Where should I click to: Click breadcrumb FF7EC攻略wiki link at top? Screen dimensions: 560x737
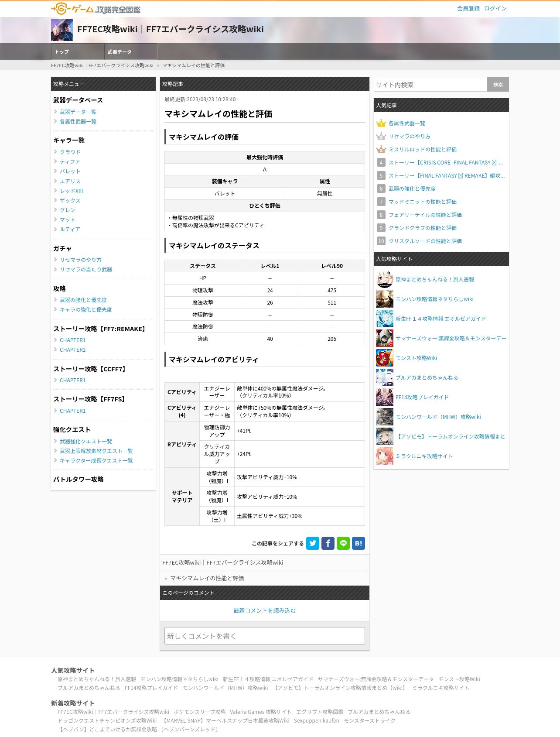[102, 65]
